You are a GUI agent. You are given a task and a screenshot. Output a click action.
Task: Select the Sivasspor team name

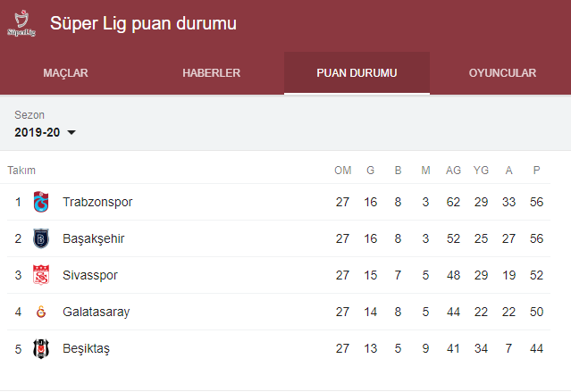[x=90, y=275]
